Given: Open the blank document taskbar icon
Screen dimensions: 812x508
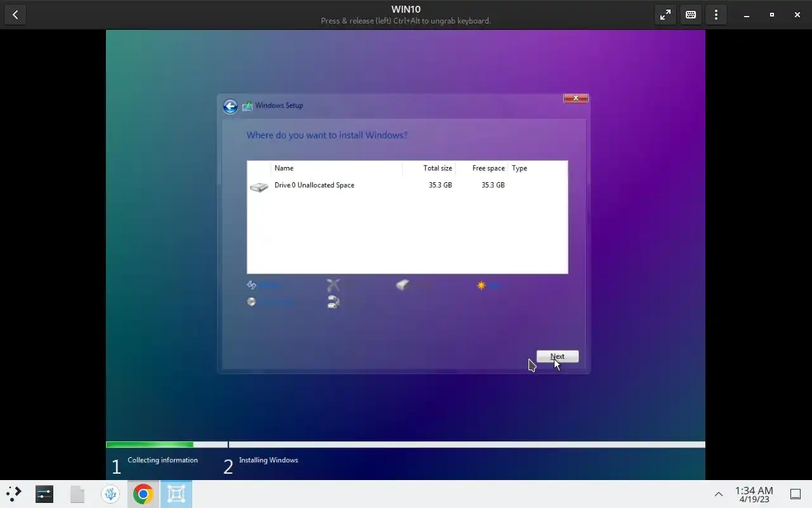Looking at the screenshot, I should click(x=77, y=493).
